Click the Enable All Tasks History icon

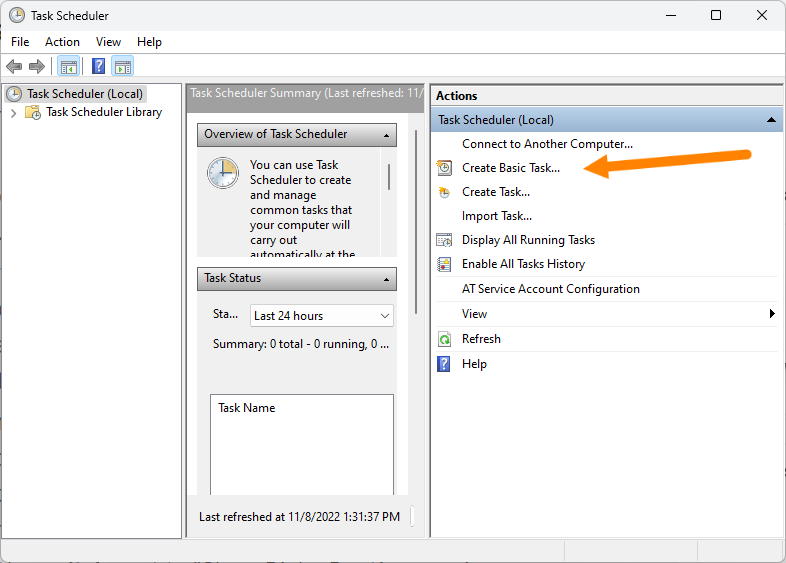click(444, 264)
